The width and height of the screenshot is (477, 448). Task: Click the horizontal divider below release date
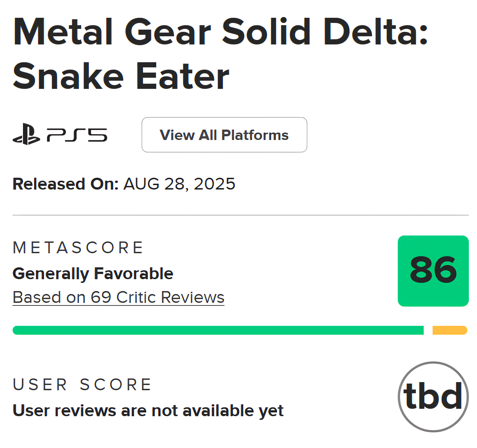tap(241, 215)
